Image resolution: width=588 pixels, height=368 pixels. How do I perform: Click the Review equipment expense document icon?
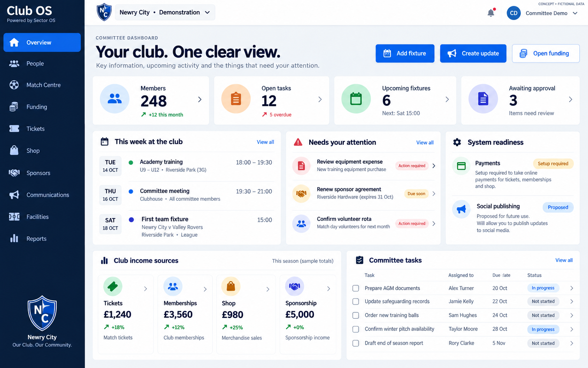tap(301, 166)
